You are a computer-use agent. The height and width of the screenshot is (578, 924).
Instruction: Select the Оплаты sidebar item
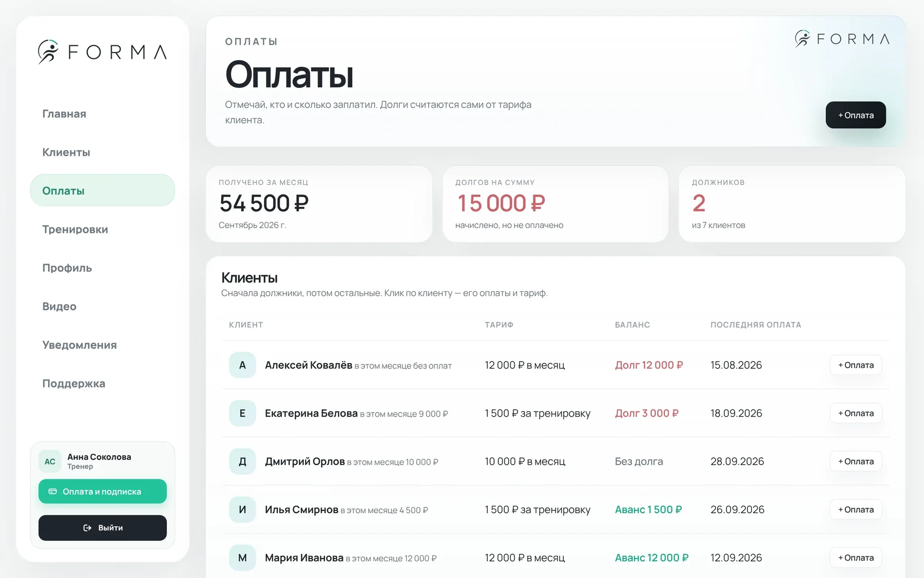[103, 191]
